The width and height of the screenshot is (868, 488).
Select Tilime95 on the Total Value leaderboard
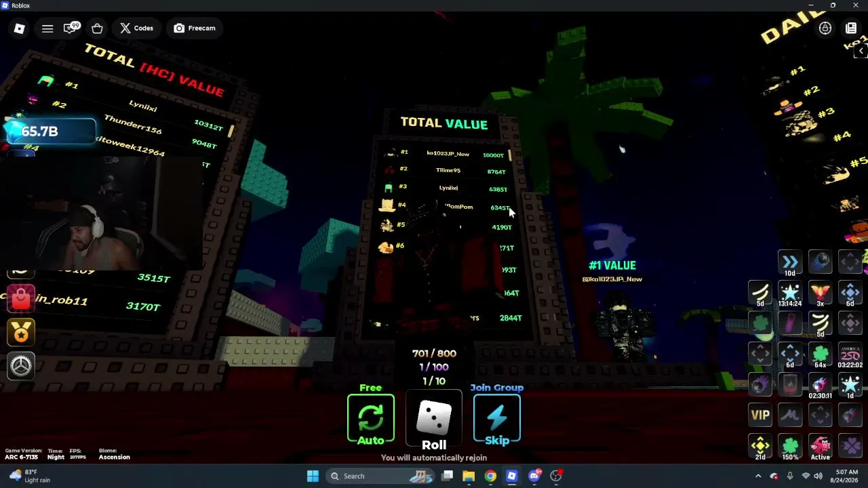[448, 171]
